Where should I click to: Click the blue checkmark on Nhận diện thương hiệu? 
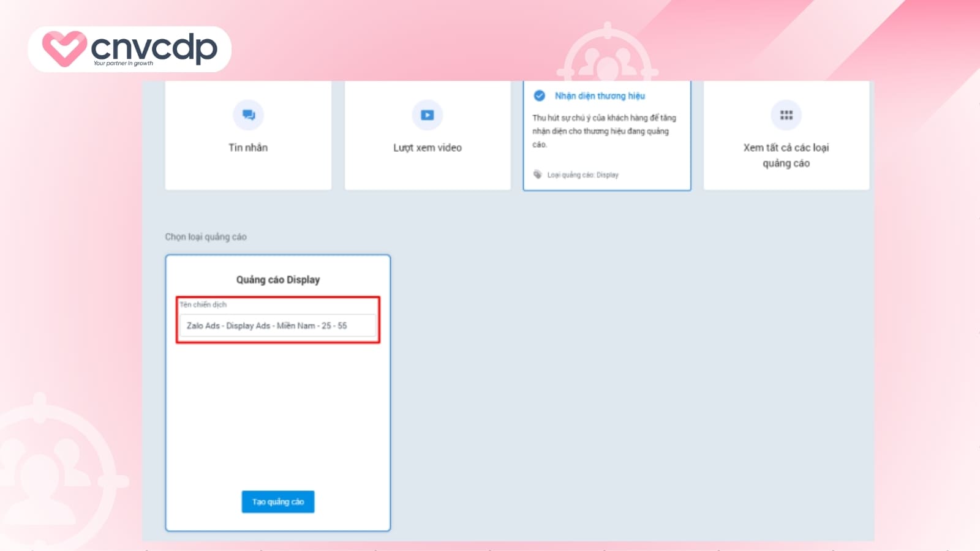tap(539, 95)
